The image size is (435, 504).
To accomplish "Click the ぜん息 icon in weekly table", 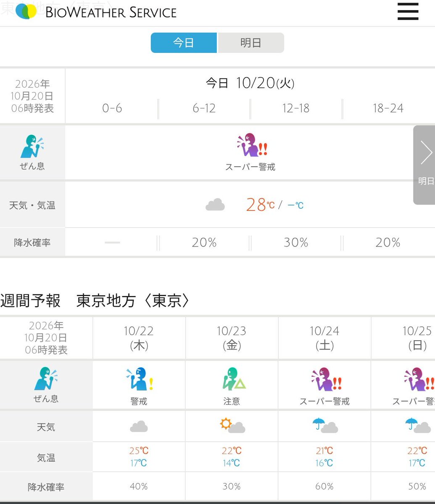I will pos(46,379).
